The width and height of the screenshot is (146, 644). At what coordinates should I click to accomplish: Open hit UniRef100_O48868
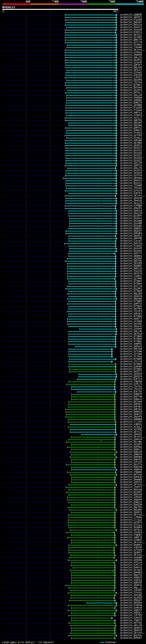pyautogui.click(x=131, y=98)
